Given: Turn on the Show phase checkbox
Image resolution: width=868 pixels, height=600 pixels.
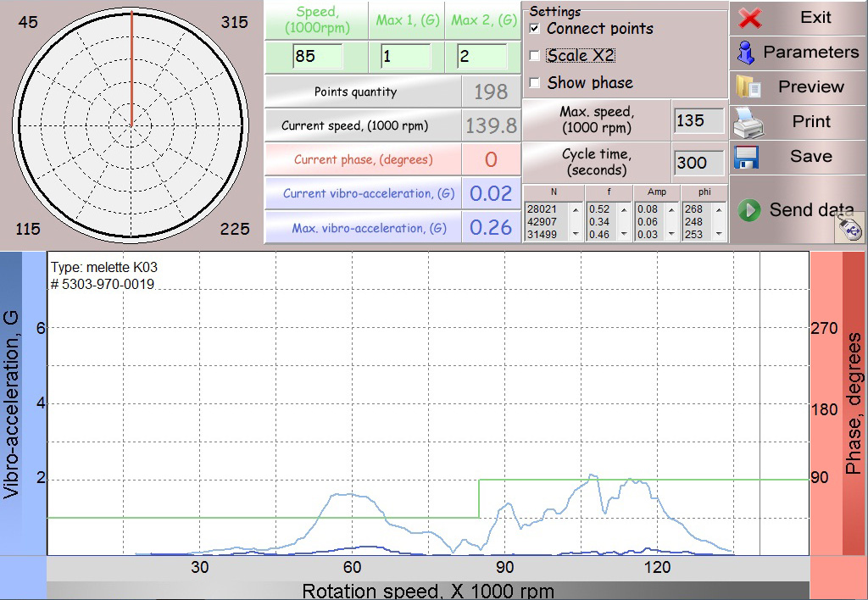Looking at the screenshot, I should point(534,83).
